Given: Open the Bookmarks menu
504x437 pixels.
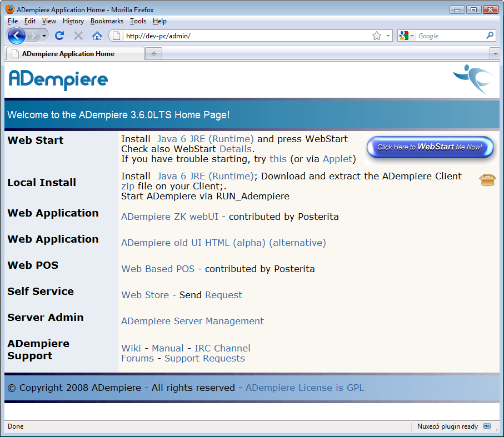Looking at the screenshot, I should click(107, 21).
